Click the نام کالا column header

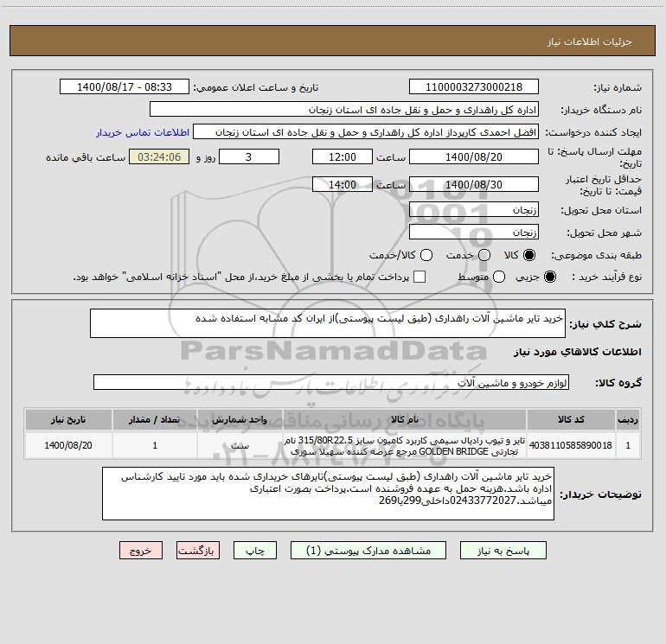pyautogui.click(x=405, y=419)
